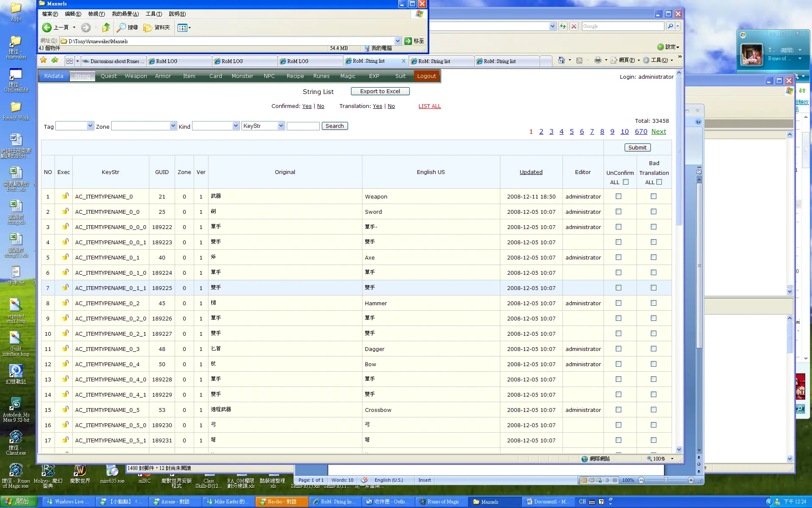Check UnConfirm box for Weapon row
The image size is (812, 508).
coord(619,196)
